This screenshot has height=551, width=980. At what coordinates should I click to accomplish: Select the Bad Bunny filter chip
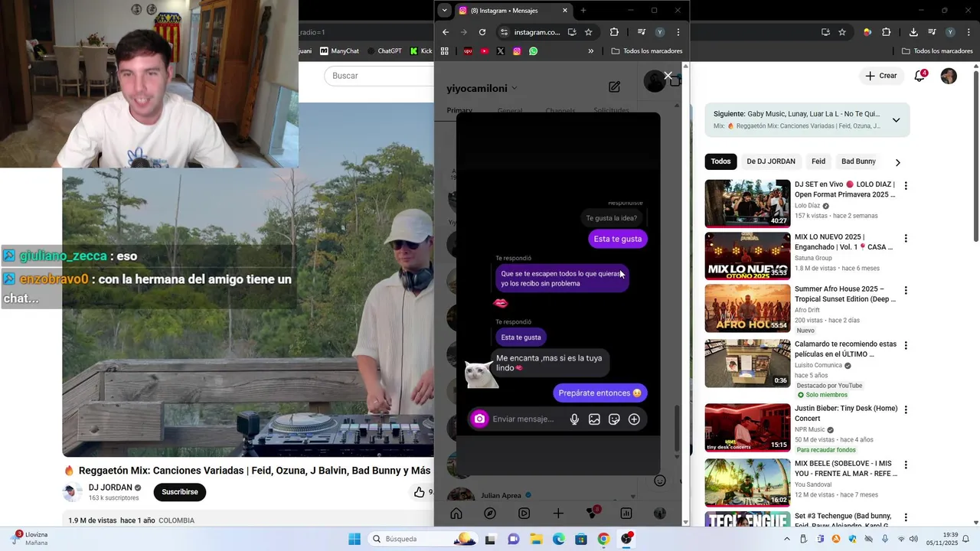[x=858, y=161]
